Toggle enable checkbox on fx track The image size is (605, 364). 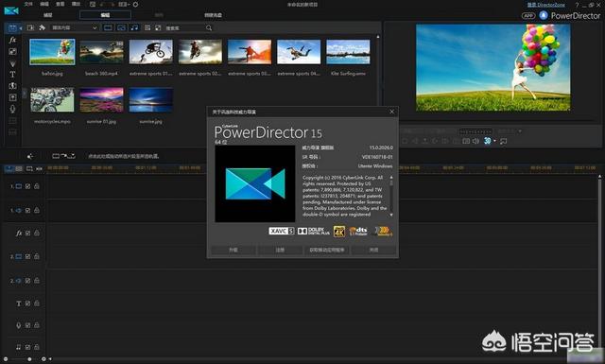tap(27, 234)
